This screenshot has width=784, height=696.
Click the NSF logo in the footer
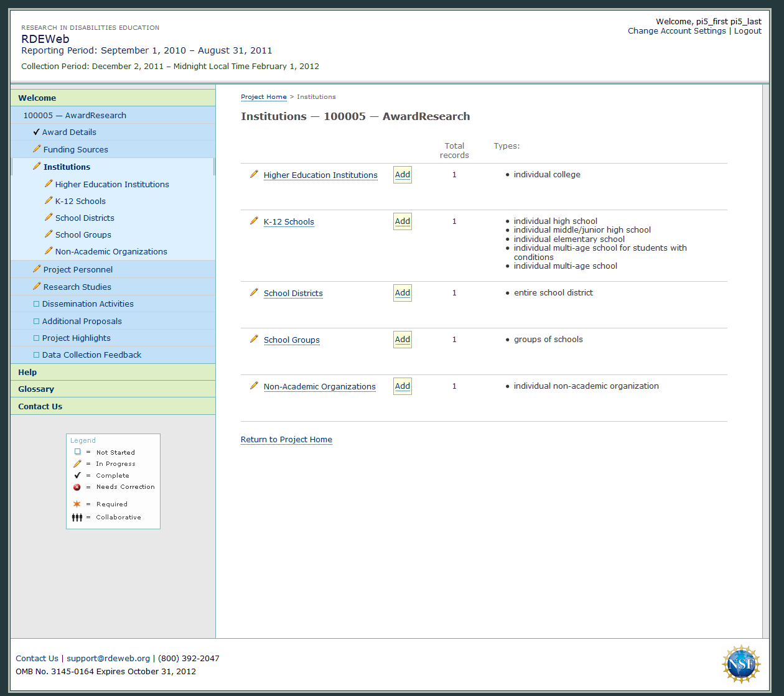741,664
